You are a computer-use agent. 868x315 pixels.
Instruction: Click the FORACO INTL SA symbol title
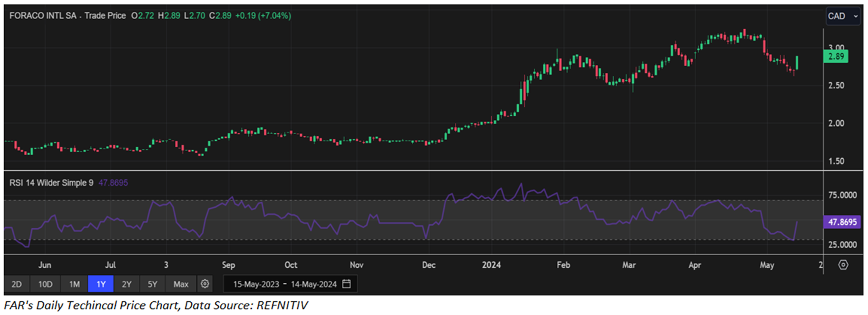click(x=45, y=16)
